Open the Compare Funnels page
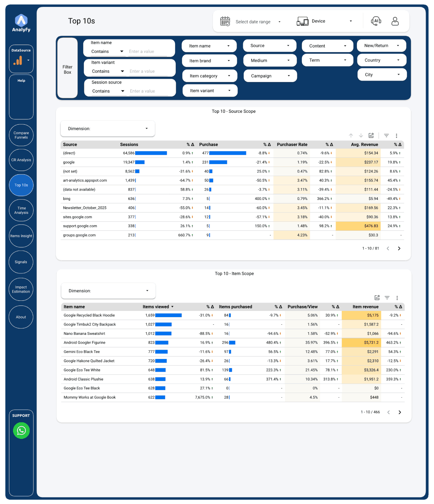434x504 pixels. pos(21,135)
